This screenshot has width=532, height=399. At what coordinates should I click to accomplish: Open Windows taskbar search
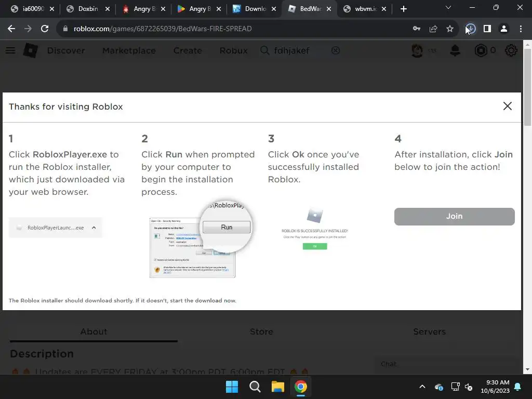tap(255, 387)
